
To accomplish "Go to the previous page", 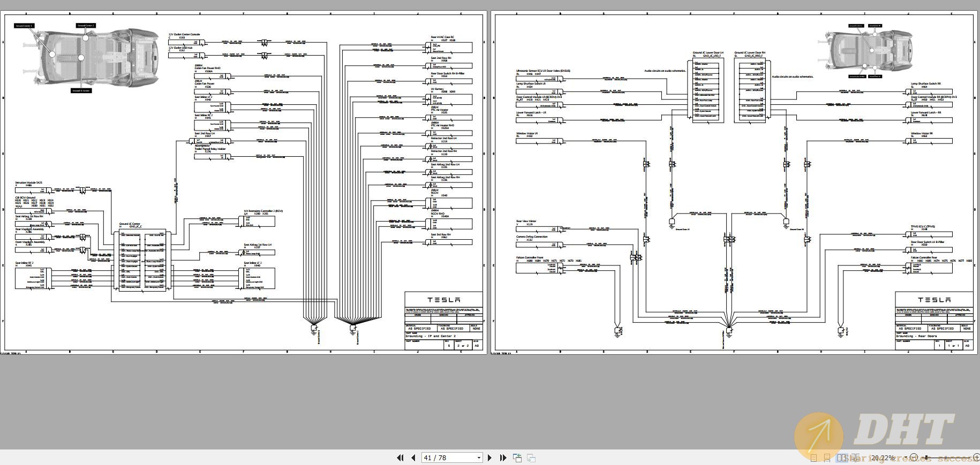I will point(413,458).
